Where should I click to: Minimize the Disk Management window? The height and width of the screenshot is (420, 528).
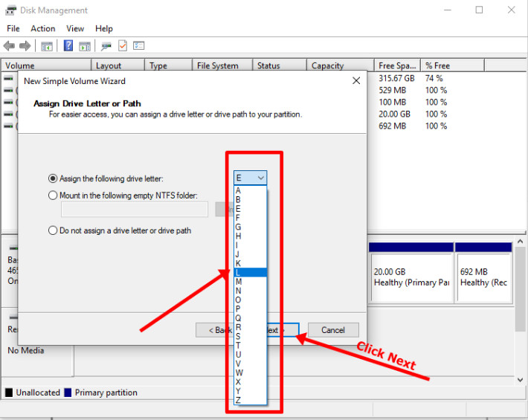point(447,10)
